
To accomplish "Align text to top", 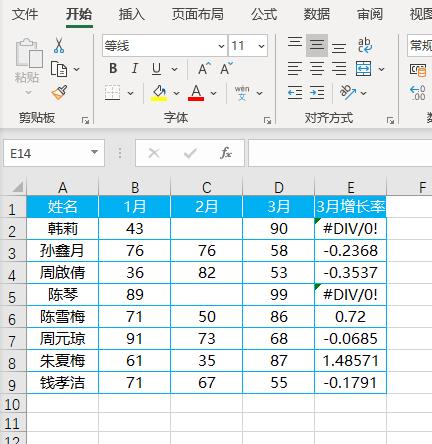I will [295, 43].
